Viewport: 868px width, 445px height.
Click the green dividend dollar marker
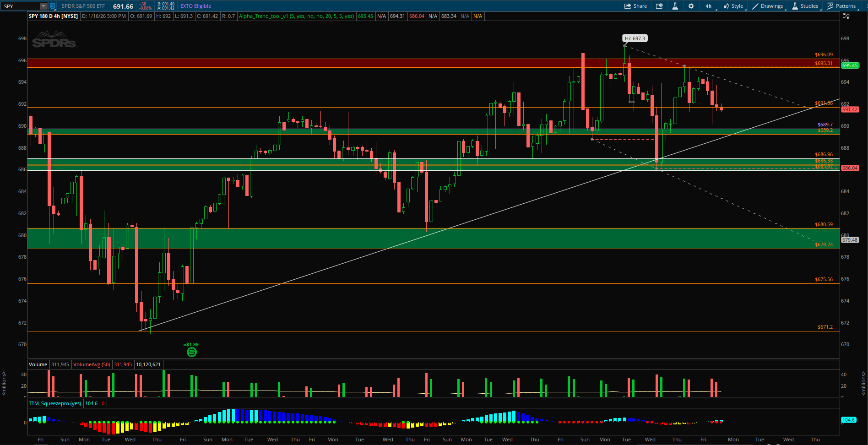(x=192, y=352)
